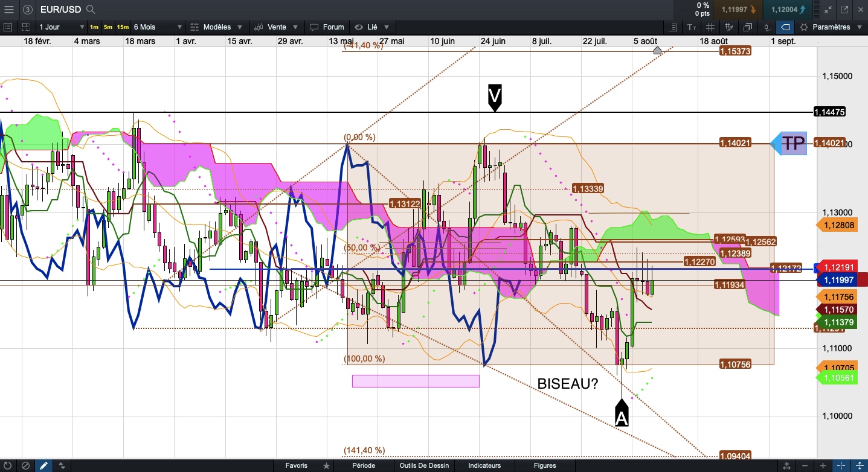Toggle the chart grid lines icon
The image size is (868, 472).
tap(710, 27)
